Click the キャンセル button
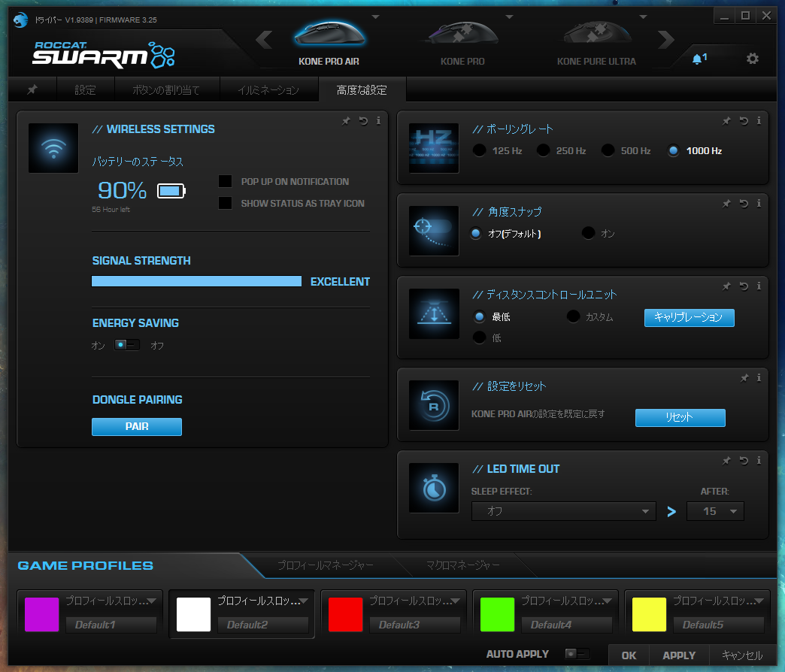The width and height of the screenshot is (785, 672). click(742, 655)
